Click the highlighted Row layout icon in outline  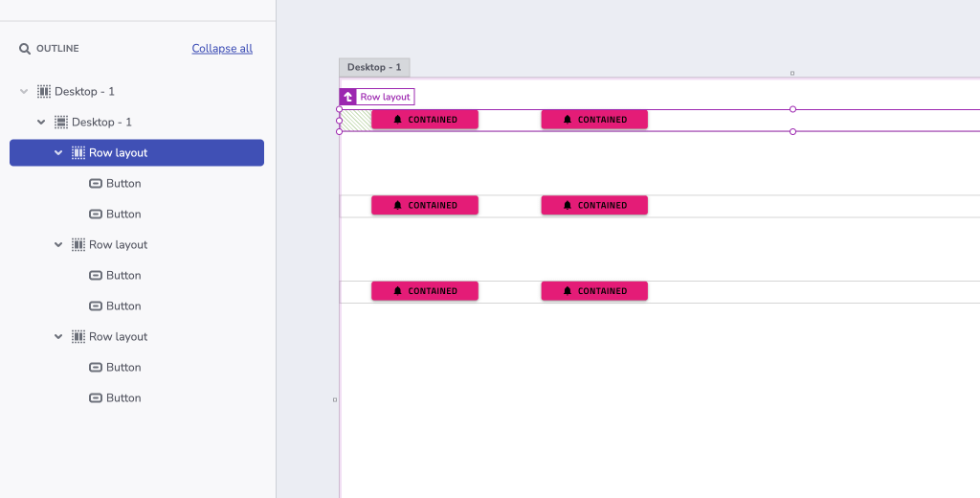click(x=78, y=152)
